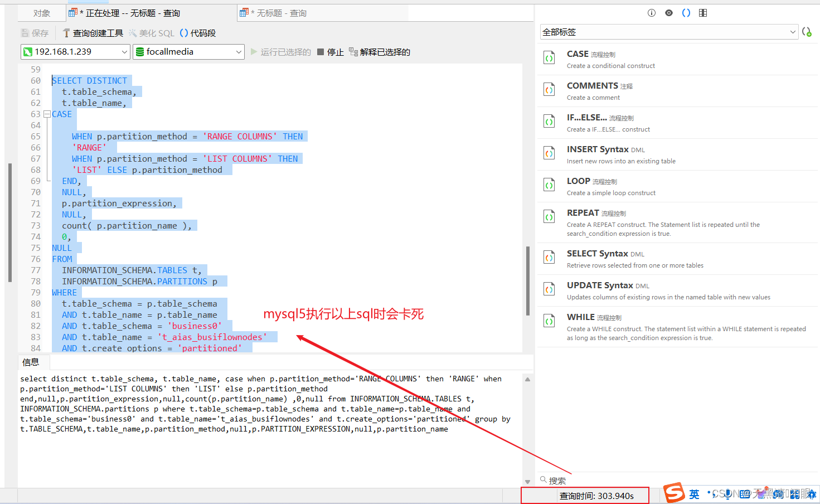The image size is (820, 504).
Task: Click the panel layout icon at top right
Action: pos(703,13)
